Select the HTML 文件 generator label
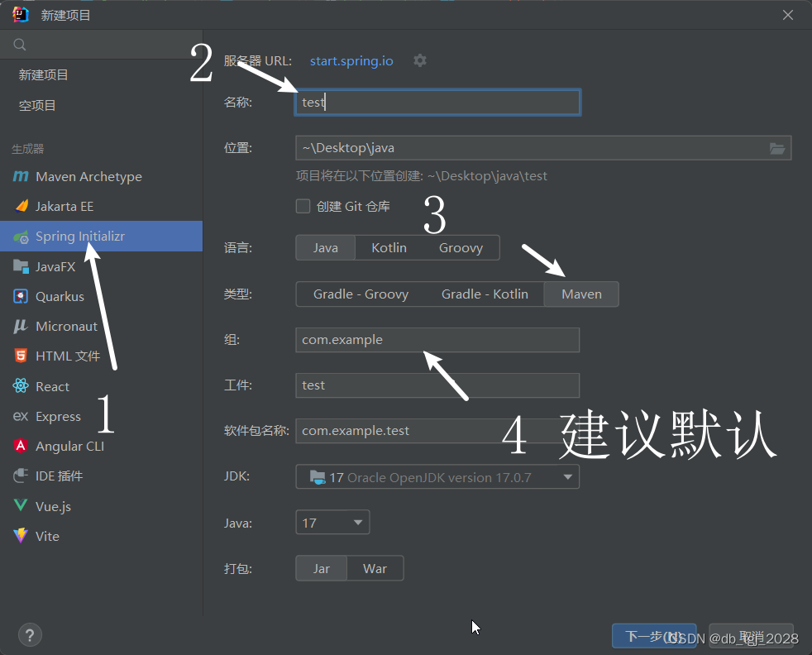 68,356
